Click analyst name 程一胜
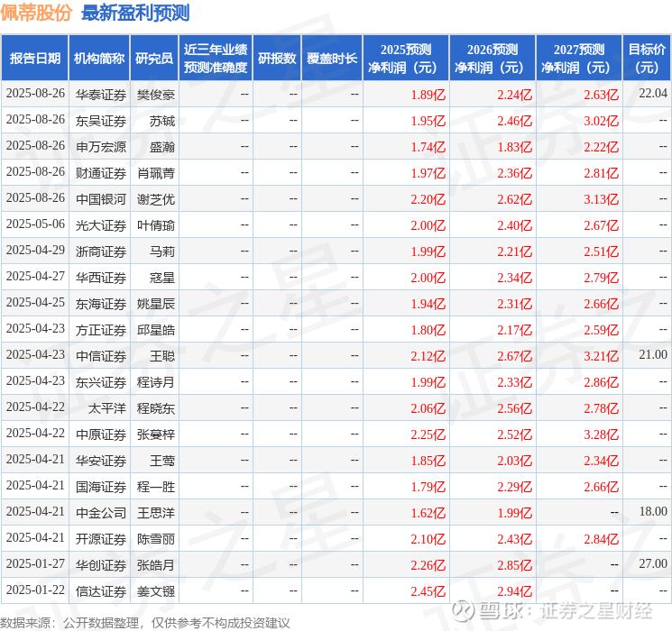Screen dimensions: 672x631 tap(156, 487)
